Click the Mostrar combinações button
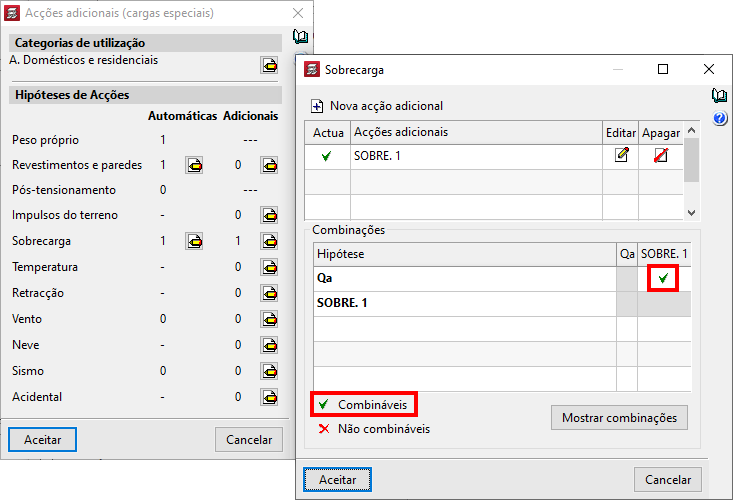Viewport: 733px width, 500px height. 619,417
